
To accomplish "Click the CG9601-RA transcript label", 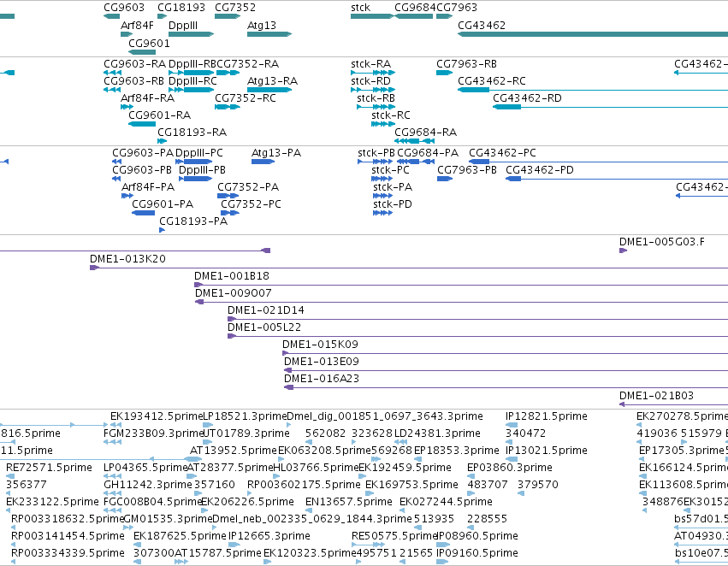I will point(160,115).
